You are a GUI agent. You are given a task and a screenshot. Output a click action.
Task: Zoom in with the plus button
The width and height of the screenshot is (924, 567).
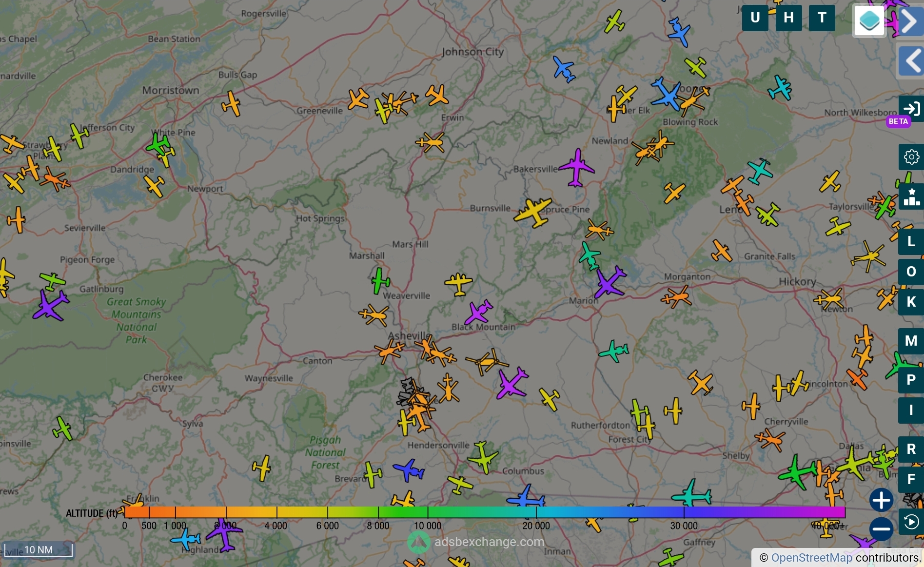881,500
